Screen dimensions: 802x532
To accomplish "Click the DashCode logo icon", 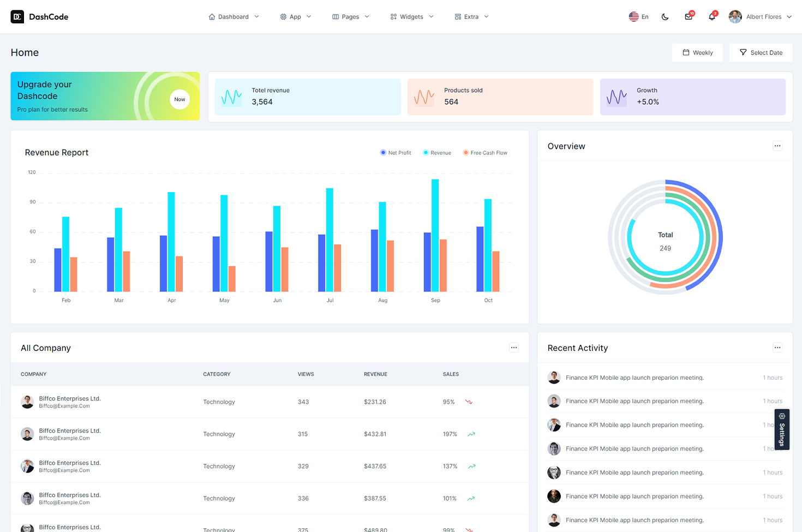I will click(17, 17).
